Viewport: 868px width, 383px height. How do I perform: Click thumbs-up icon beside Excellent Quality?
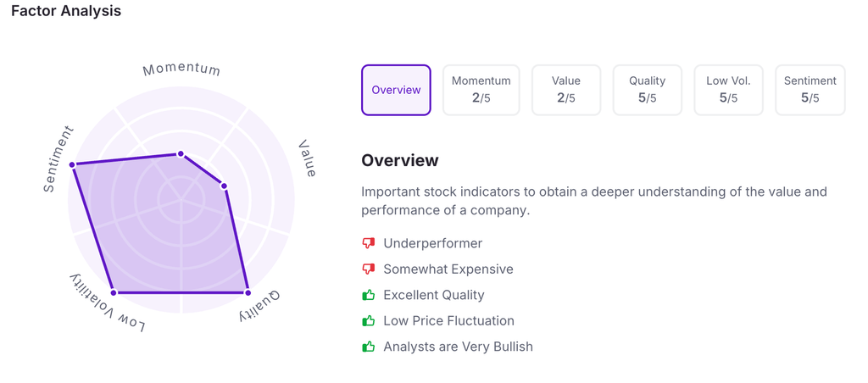pos(368,295)
